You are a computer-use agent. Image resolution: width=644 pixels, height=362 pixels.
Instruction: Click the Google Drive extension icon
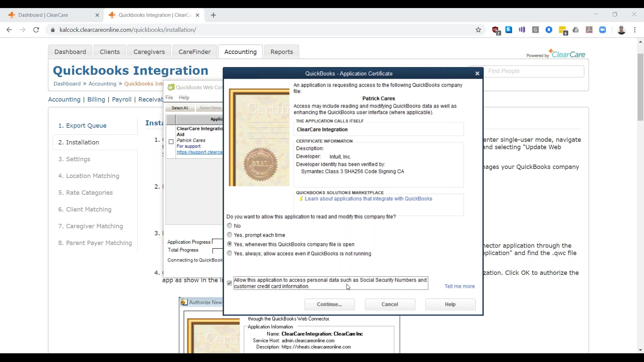576,30
